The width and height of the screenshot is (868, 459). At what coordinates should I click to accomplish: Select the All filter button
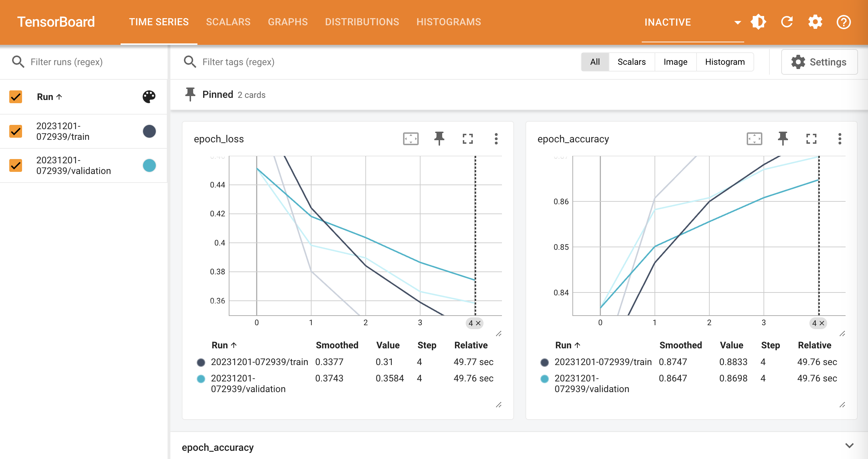click(595, 62)
